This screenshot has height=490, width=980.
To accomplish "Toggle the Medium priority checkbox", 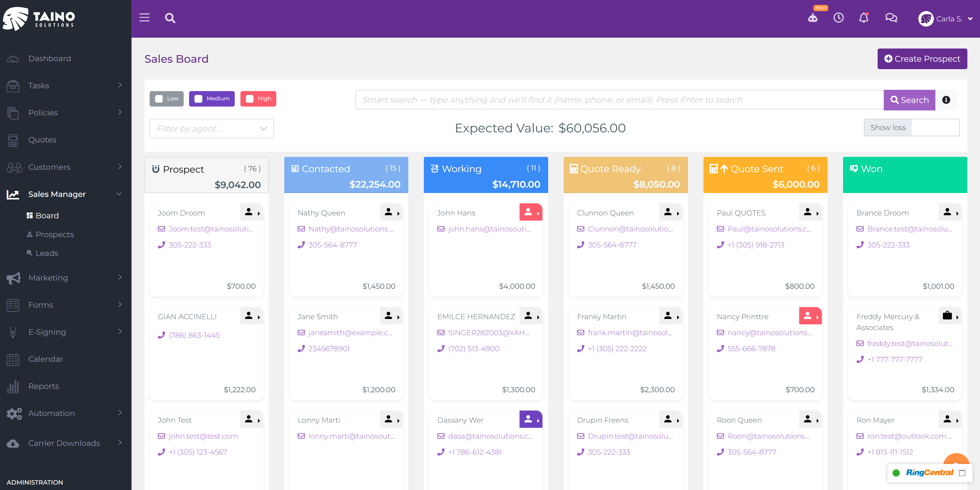I will point(198,99).
